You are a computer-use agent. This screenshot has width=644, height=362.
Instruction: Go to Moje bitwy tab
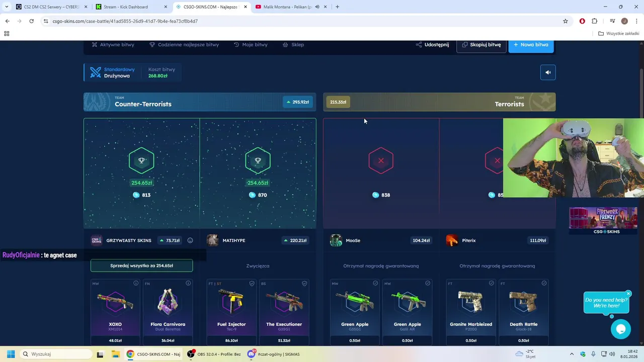pyautogui.click(x=251, y=45)
